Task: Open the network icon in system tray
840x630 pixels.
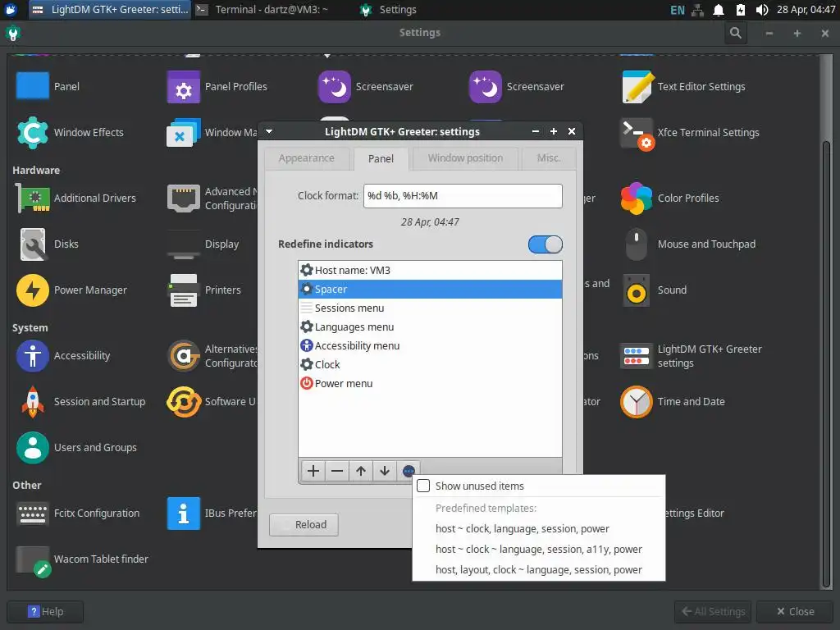Action: [x=697, y=10]
